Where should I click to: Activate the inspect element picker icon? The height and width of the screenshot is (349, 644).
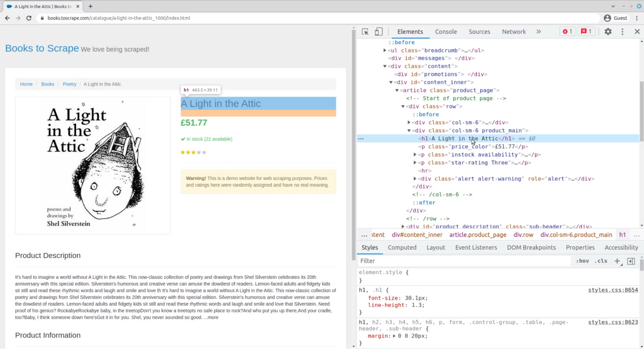[x=365, y=32]
